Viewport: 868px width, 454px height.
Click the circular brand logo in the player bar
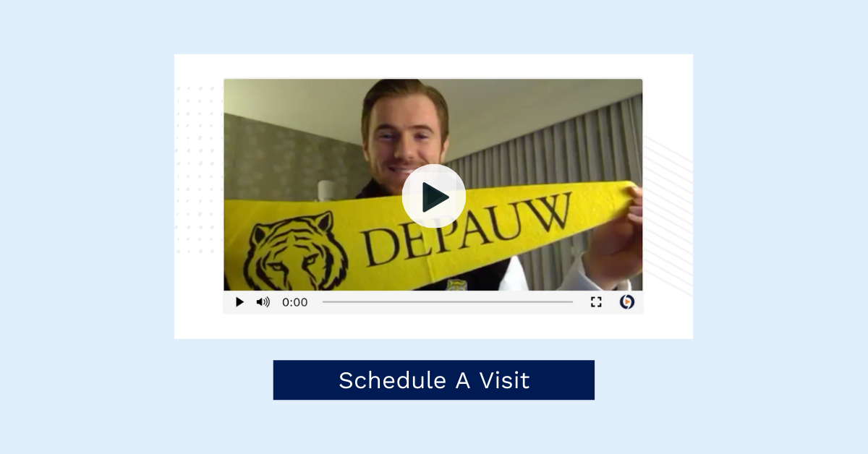point(627,302)
